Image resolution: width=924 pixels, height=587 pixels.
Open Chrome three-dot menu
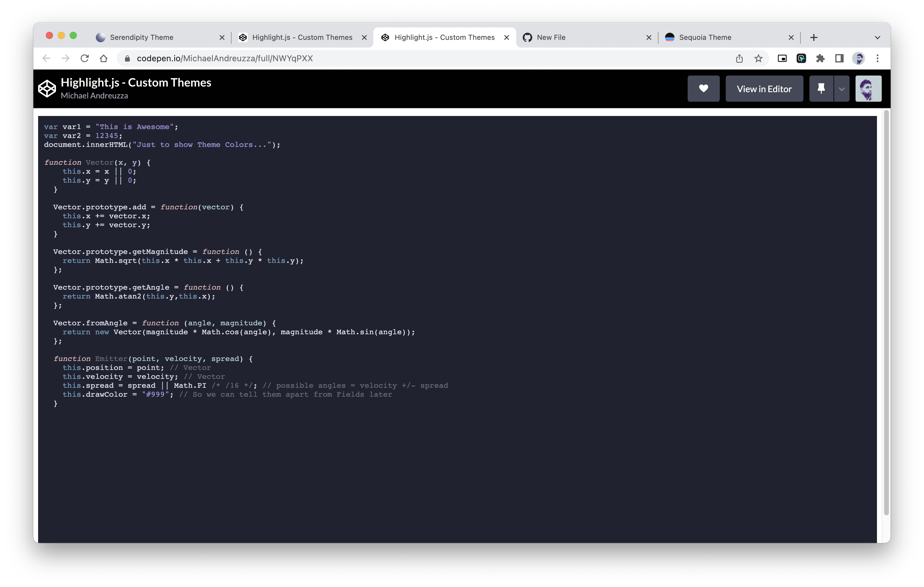pyautogui.click(x=877, y=58)
